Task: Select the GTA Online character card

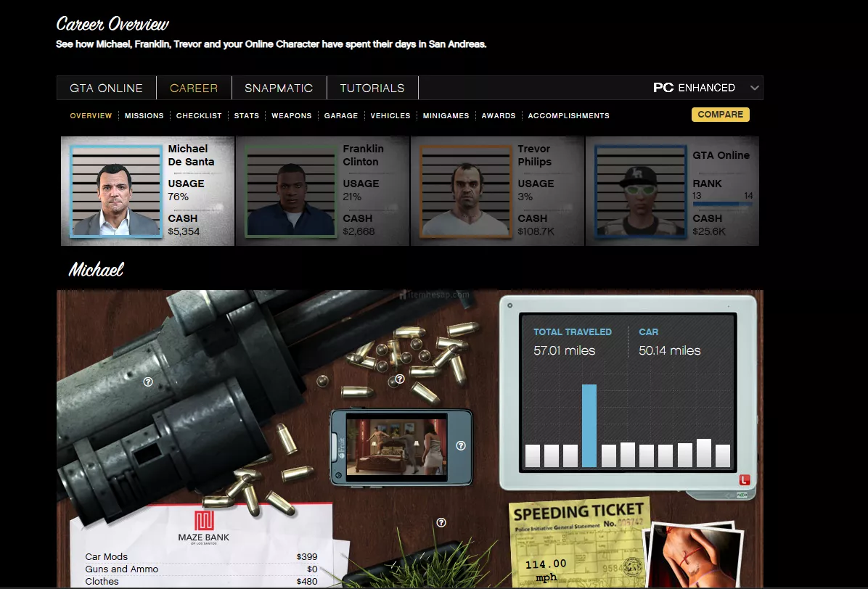Action: pos(672,191)
